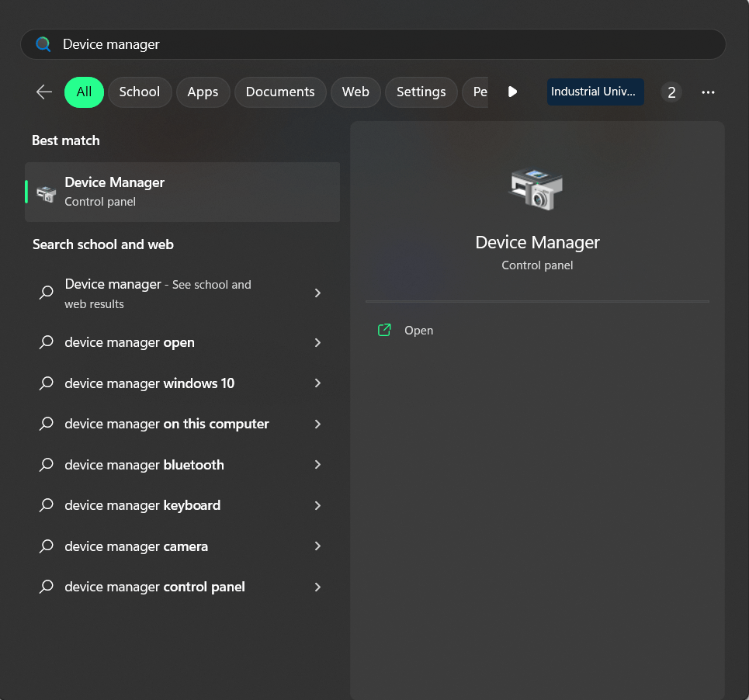Image resolution: width=749 pixels, height=700 pixels.
Task: Expand chevron for 'device manager control panel'
Action: pos(317,587)
